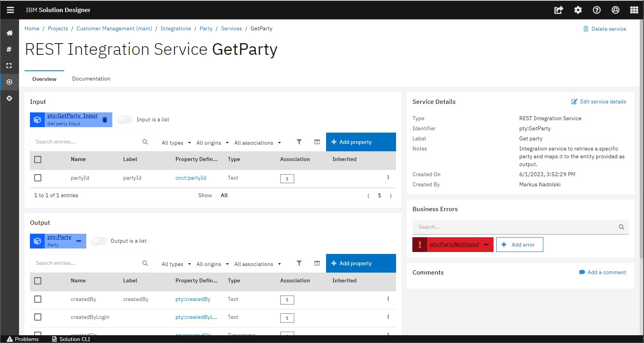Open the help question mark icon

(x=597, y=10)
